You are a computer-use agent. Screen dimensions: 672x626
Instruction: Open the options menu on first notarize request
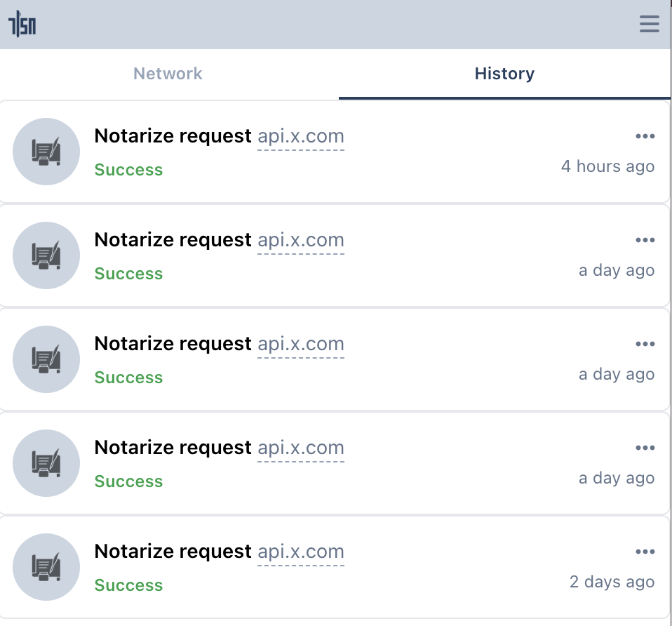coord(645,135)
